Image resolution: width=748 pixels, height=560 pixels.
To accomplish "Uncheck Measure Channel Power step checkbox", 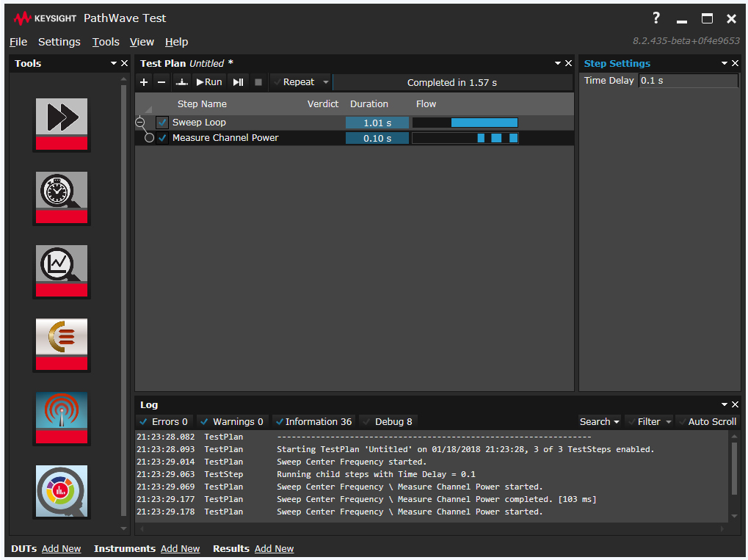I will pyautogui.click(x=162, y=138).
